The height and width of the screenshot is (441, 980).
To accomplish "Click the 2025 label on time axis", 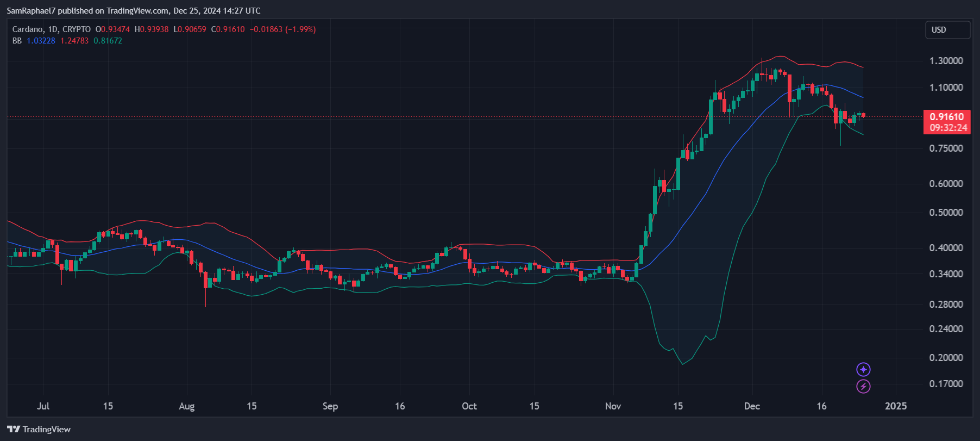I will pos(896,406).
